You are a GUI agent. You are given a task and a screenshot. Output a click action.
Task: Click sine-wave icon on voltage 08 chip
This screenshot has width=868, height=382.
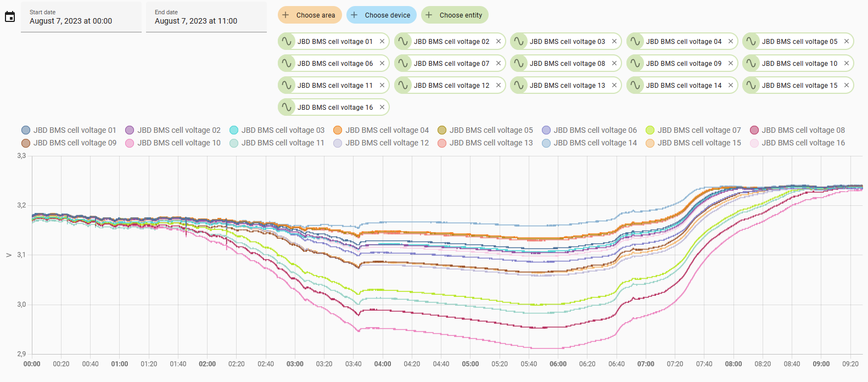click(519, 63)
